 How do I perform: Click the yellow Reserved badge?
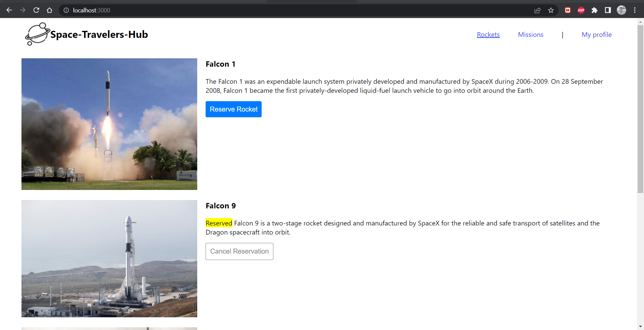219,223
